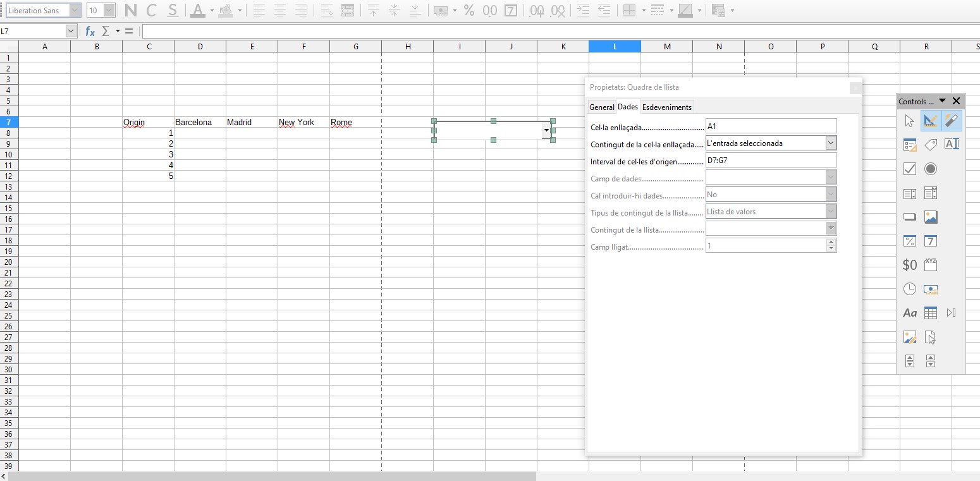Open the Function Wizard (fx)

point(90,31)
